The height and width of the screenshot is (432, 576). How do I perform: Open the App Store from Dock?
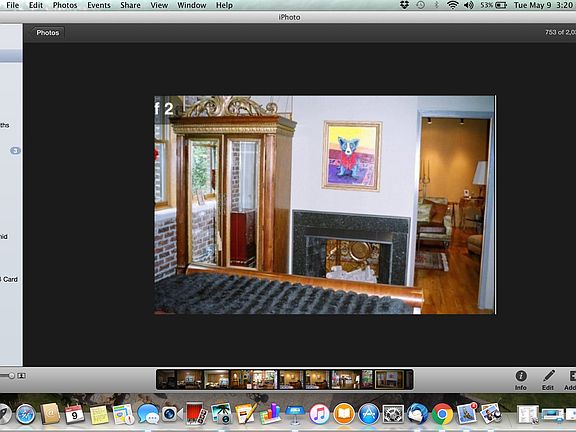click(368, 414)
